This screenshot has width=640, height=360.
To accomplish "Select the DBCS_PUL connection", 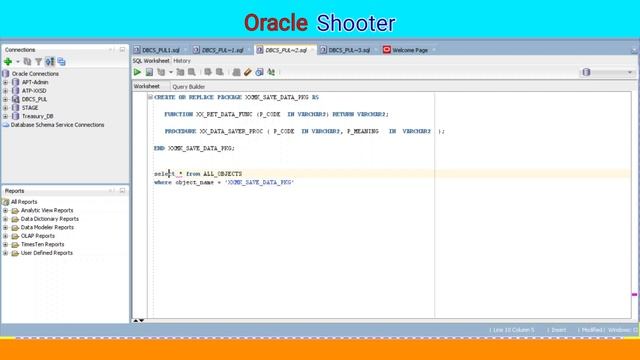I will (34, 99).
